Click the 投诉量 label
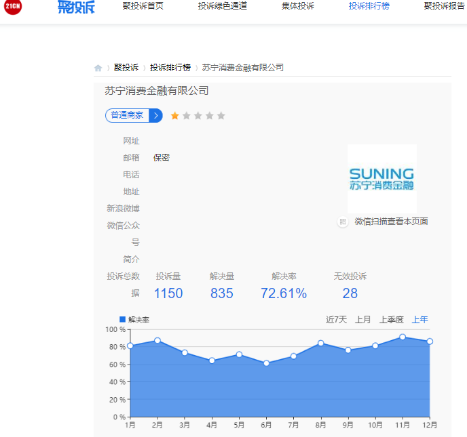The height and width of the screenshot is (437, 467). (x=168, y=276)
